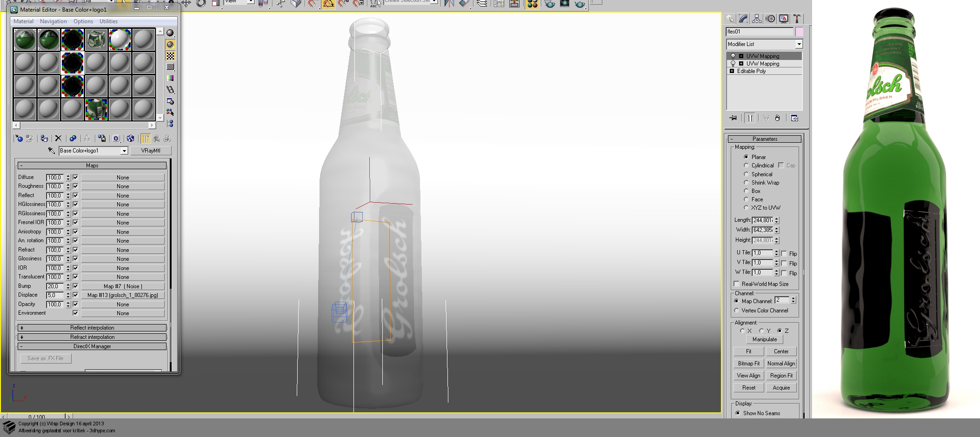Viewport: 980px width, 437px height.
Task: Toggle U Tile Flip checkbox
Action: 784,253
